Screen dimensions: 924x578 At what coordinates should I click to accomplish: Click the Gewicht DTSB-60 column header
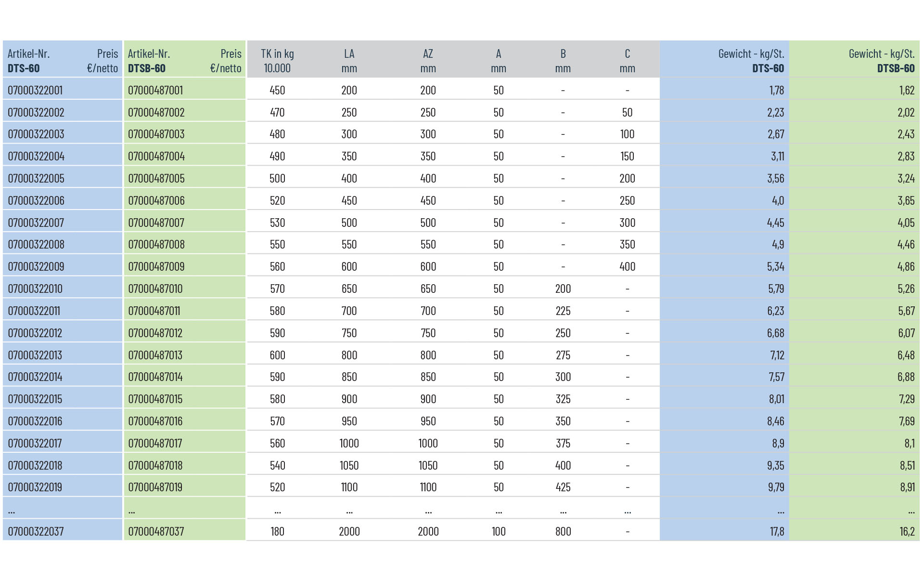click(882, 61)
